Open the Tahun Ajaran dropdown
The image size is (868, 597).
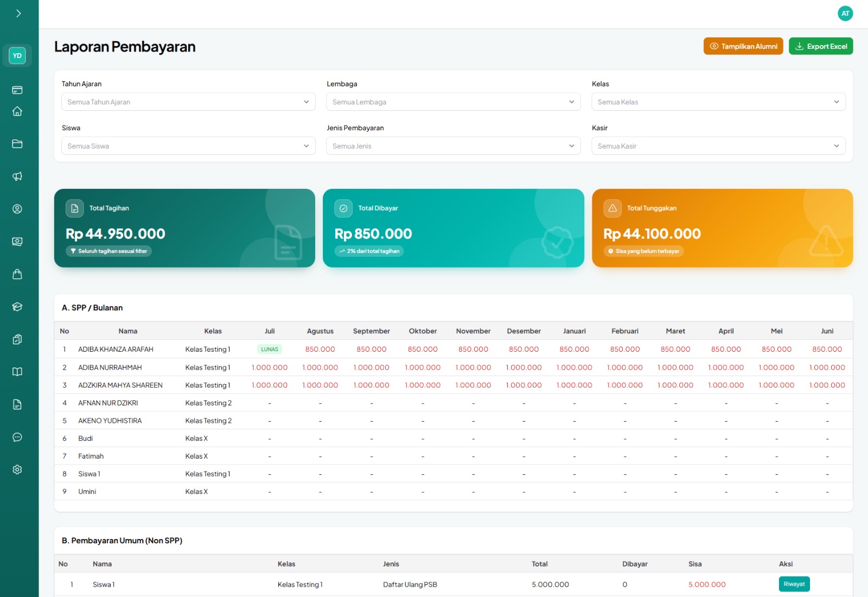tap(188, 101)
